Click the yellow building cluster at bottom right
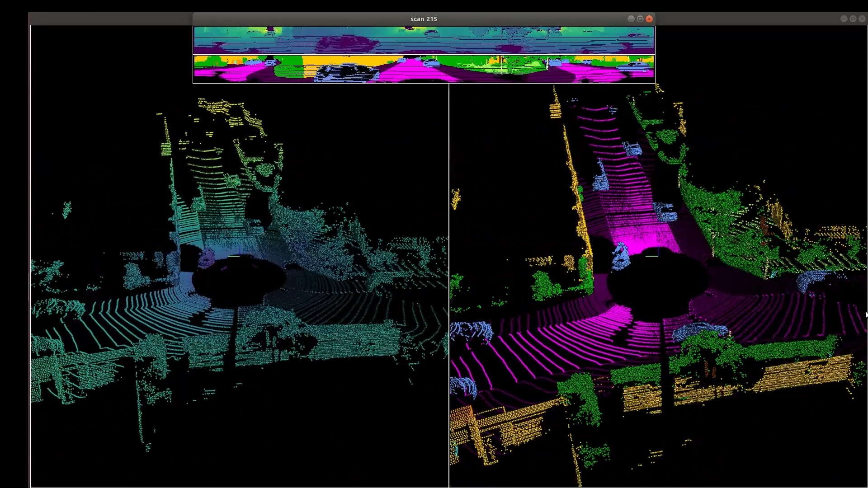This screenshot has height=488, width=868. (x=805, y=373)
